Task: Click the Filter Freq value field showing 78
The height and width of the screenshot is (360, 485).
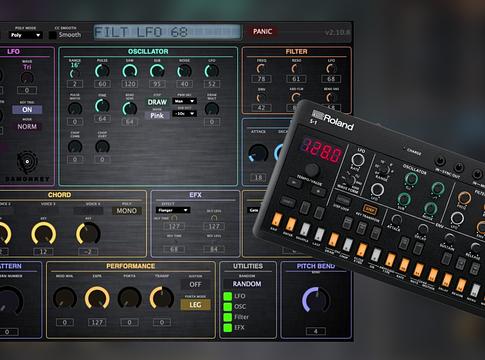Action: click(x=261, y=79)
